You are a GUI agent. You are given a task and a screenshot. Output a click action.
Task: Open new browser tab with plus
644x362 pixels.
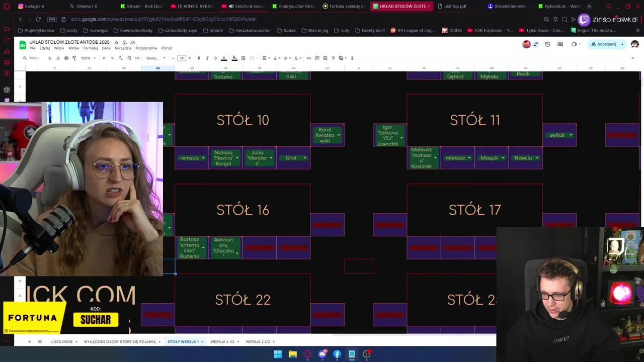pos(589,6)
